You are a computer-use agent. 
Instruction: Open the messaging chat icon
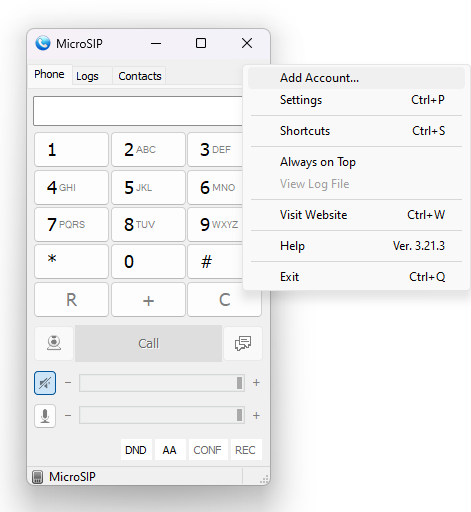coord(243,343)
